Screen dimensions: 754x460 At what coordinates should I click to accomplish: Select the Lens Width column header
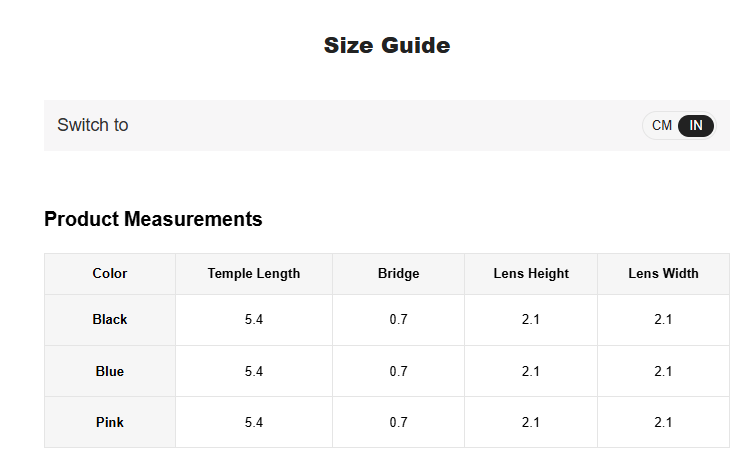663,274
